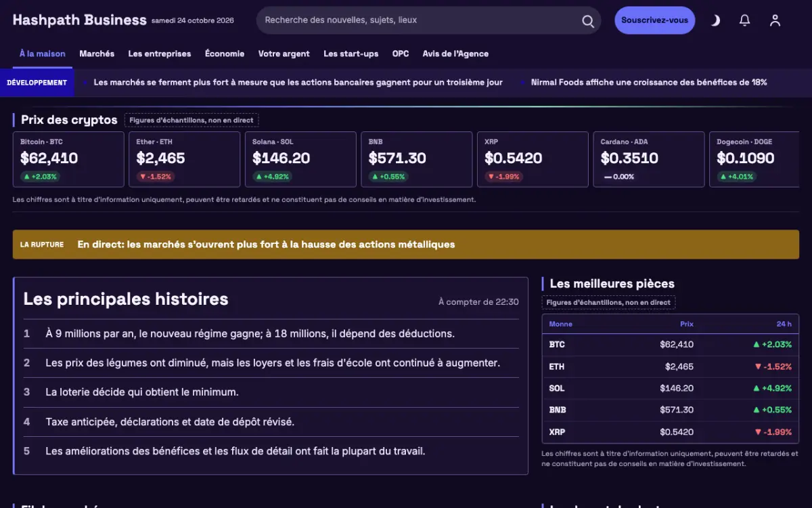Select the ETH table row
This screenshot has height=508, width=812.
[670, 366]
